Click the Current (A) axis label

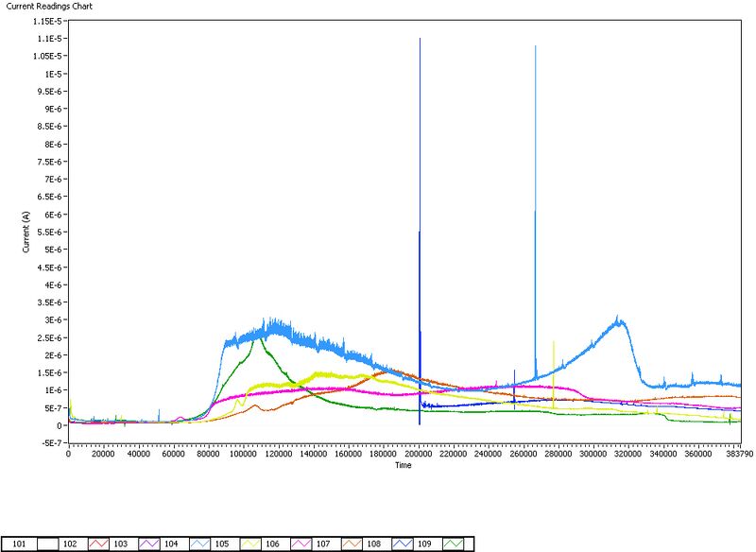point(26,232)
